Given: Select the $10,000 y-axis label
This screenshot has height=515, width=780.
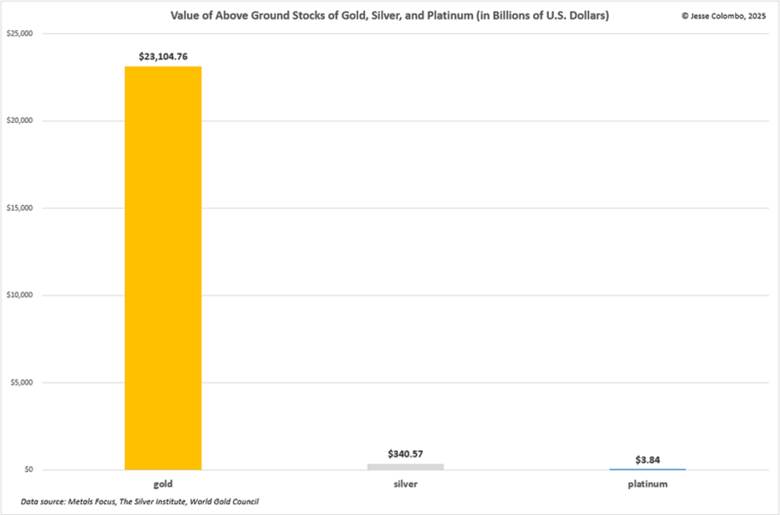Looking at the screenshot, I should tap(20, 295).
